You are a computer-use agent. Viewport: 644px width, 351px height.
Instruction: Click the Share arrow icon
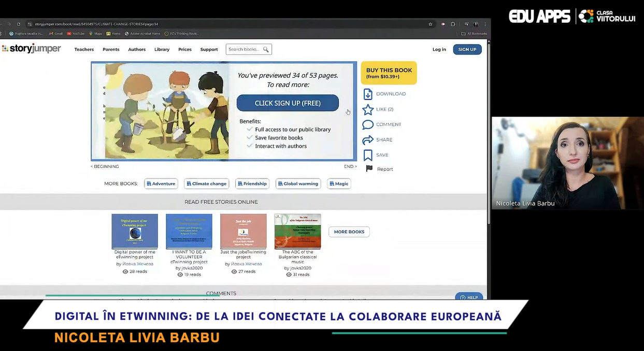point(368,140)
